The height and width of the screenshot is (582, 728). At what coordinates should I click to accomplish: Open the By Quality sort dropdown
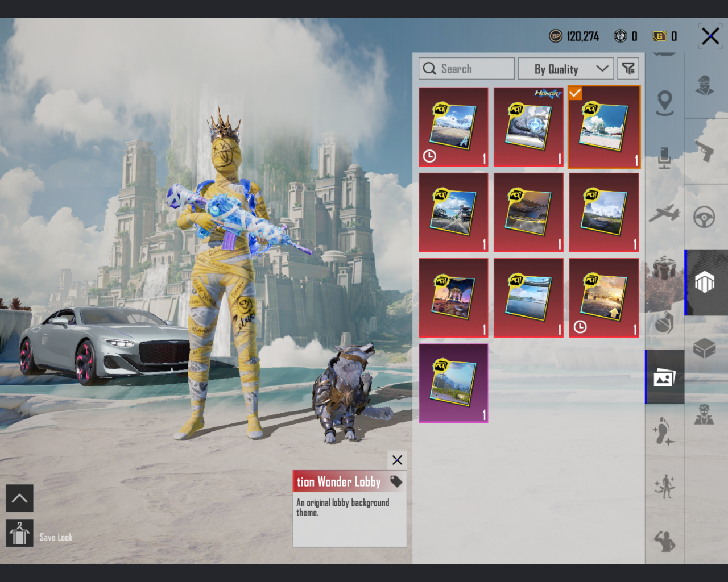pyautogui.click(x=566, y=69)
